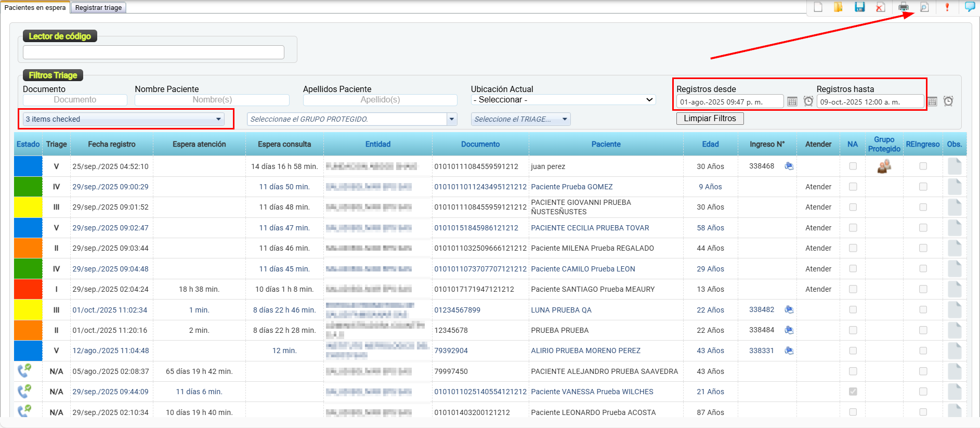980x428 pixels.
Task: Toggle REIngreso checkbox for juan perez
Action: point(923,166)
